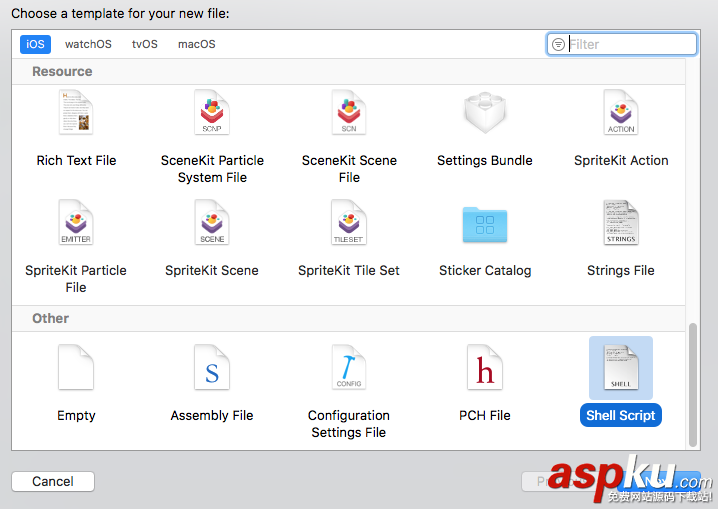Switch to the watchOS tab
This screenshot has height=509, width=718.
[89, 44]
